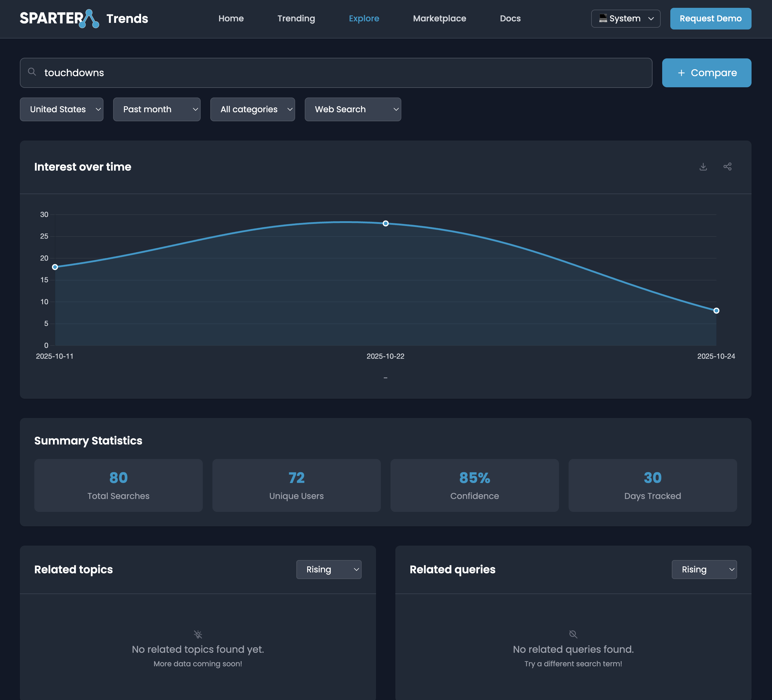Screen dimensions: 772x700
Task: Change the Rising filter for Related queries
Action: 704,569
